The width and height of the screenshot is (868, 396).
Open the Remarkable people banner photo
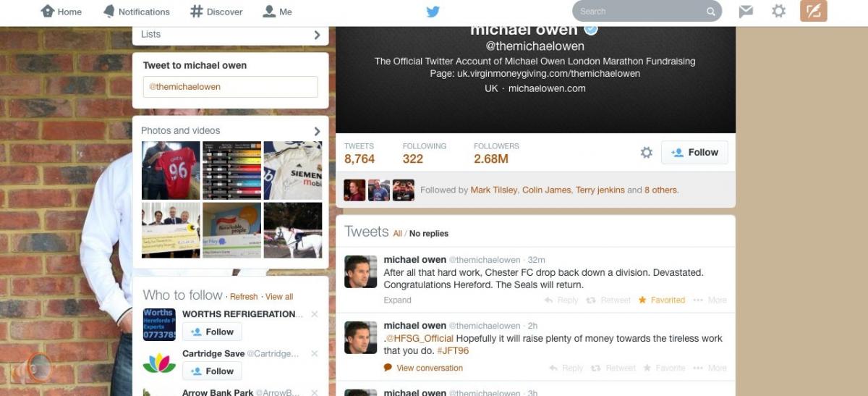231,230
